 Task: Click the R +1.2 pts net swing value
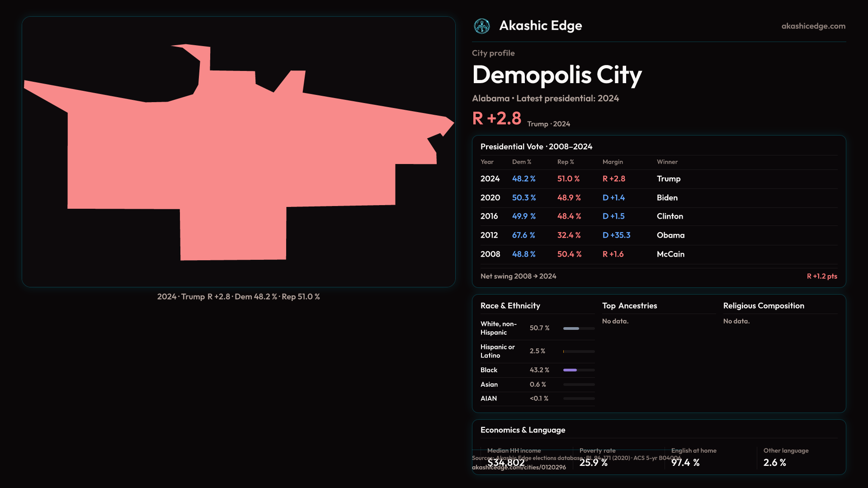[x=821, y=277]
